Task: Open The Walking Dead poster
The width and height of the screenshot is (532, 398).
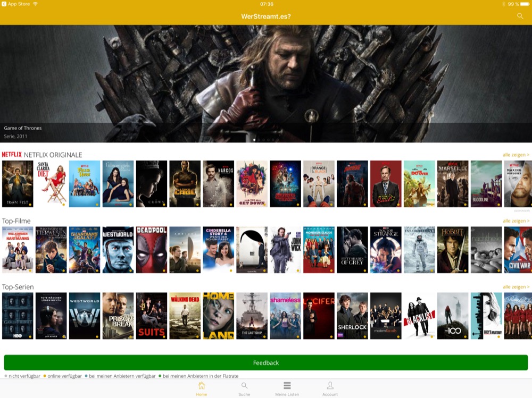Action: tap(185, 316)
